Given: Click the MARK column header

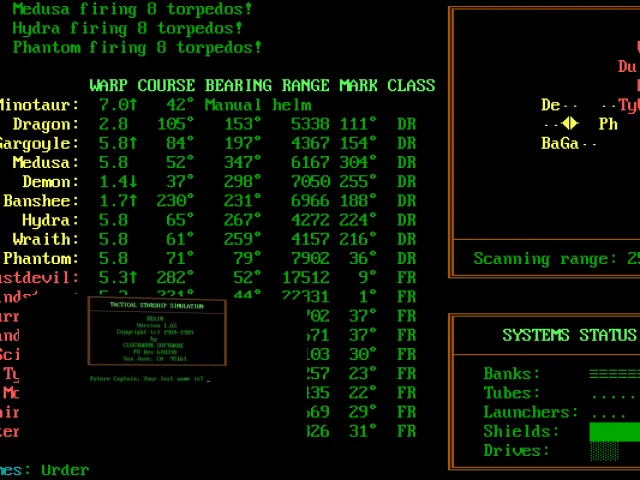Looking at the screenshot, I should click(x=358, y=86).
